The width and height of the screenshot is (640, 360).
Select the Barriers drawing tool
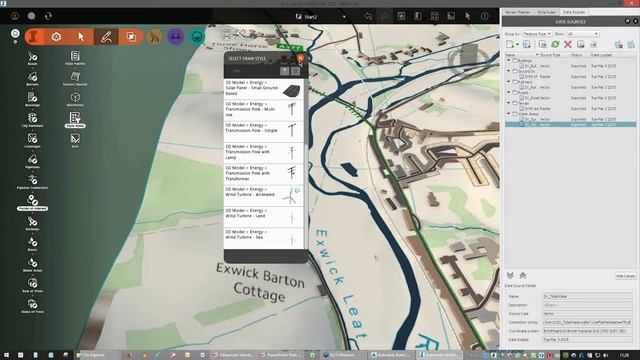pos(32,78)
